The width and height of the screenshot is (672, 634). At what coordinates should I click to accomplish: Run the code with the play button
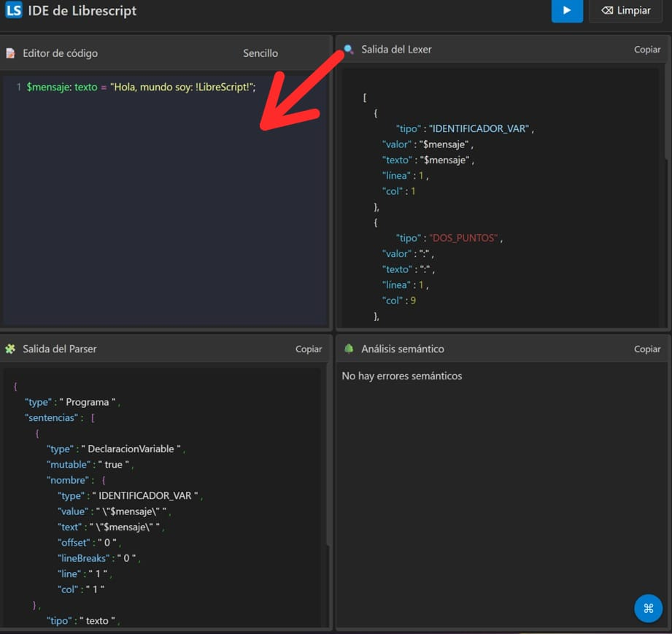[567, 10]
